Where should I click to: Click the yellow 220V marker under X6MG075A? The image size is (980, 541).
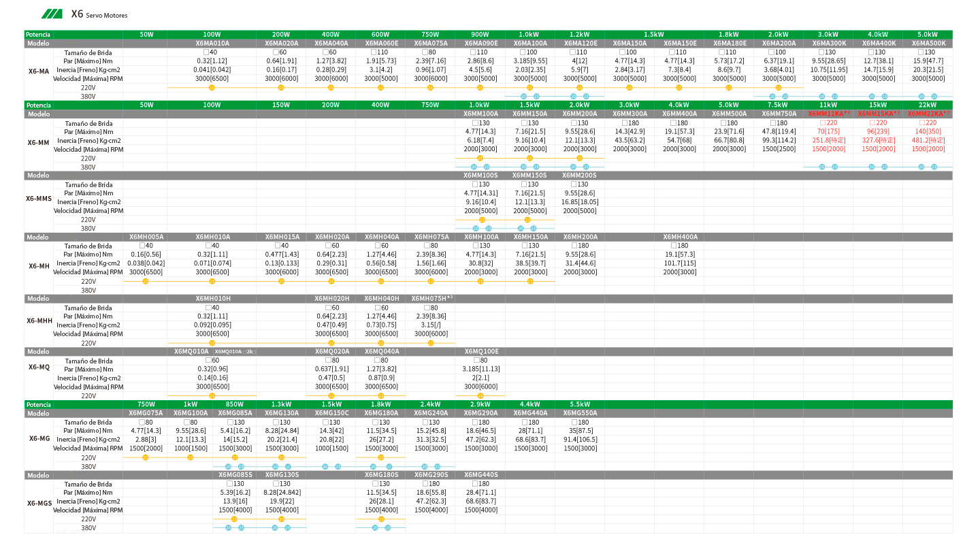pos(145,457)
